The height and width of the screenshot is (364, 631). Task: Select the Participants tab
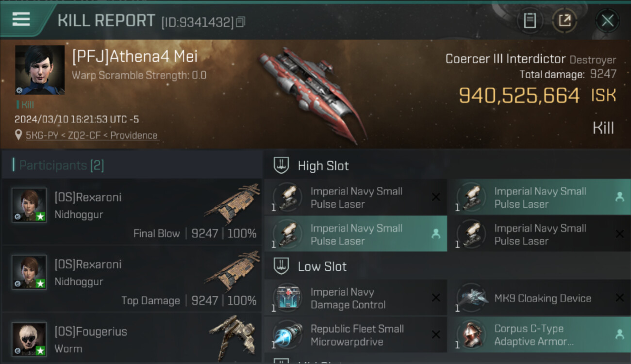click(62, 165)
